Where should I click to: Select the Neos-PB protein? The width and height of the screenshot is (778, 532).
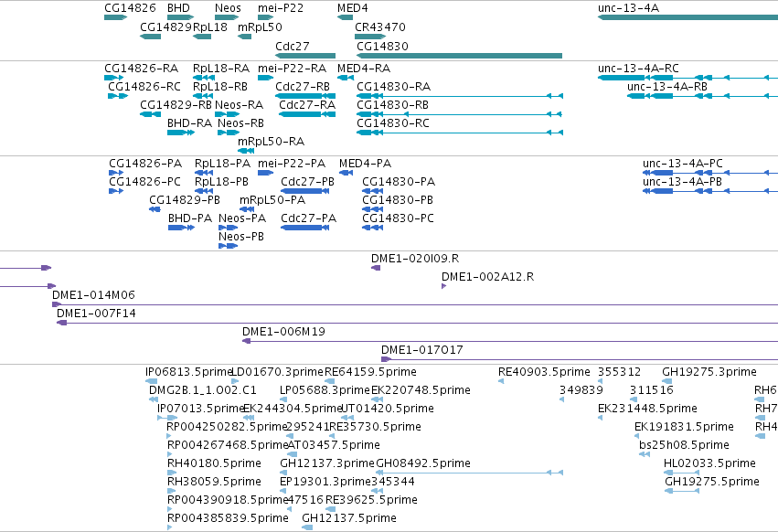(229, 246)
